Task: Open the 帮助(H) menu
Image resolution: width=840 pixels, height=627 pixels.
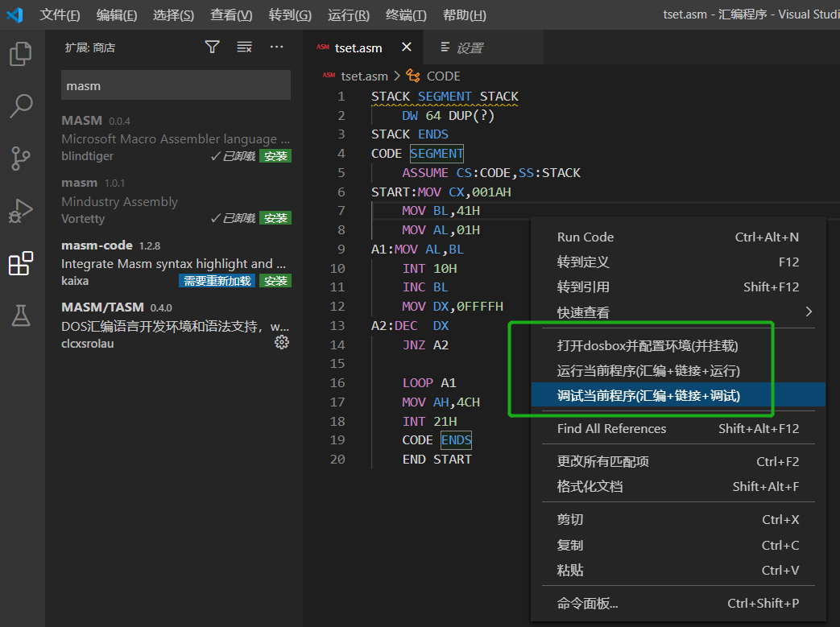Action: pos(465,15)
